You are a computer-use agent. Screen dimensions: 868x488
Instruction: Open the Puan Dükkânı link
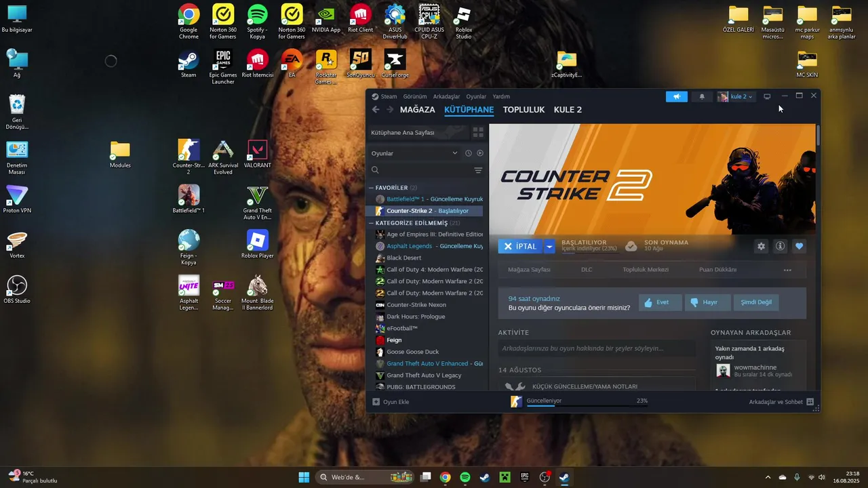pyautogui.click(x=717, y=270)
